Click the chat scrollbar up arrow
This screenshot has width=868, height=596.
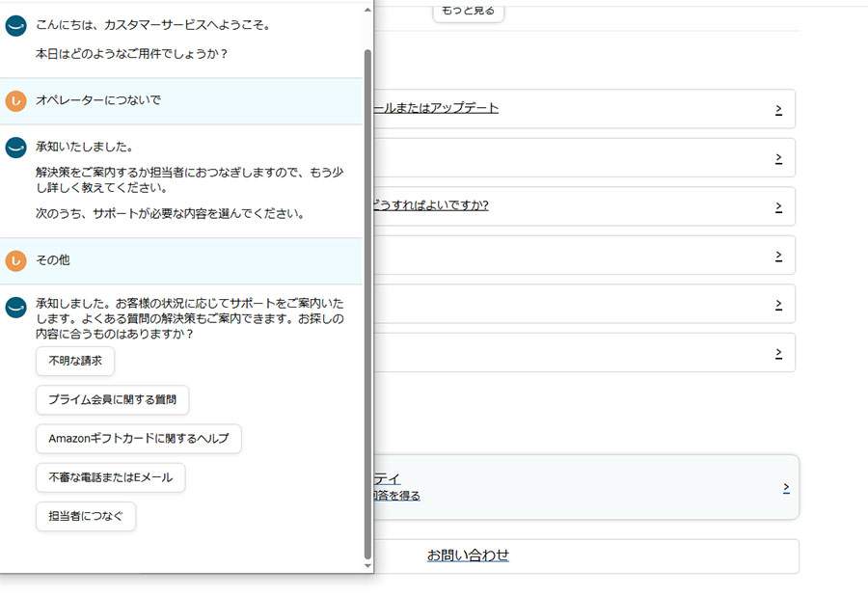tap(367, 10)
